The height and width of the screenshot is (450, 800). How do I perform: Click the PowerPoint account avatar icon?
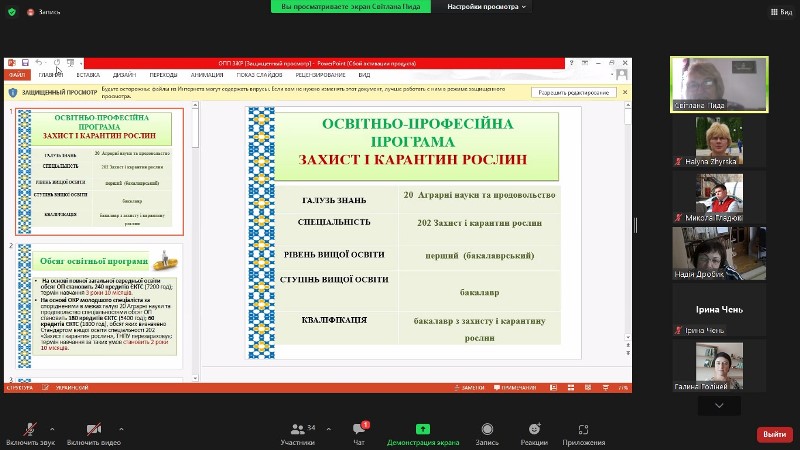[x=621, y=75]
